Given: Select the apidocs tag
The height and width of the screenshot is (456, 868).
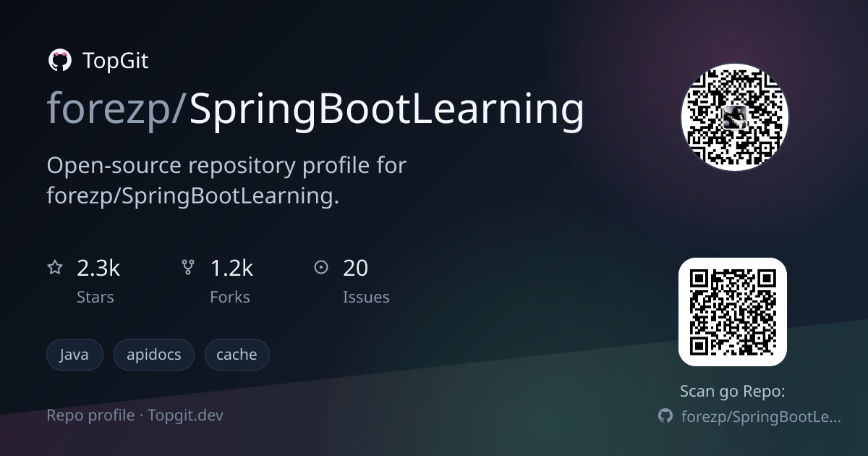Looking at the screenshot, I should (154, 355).
